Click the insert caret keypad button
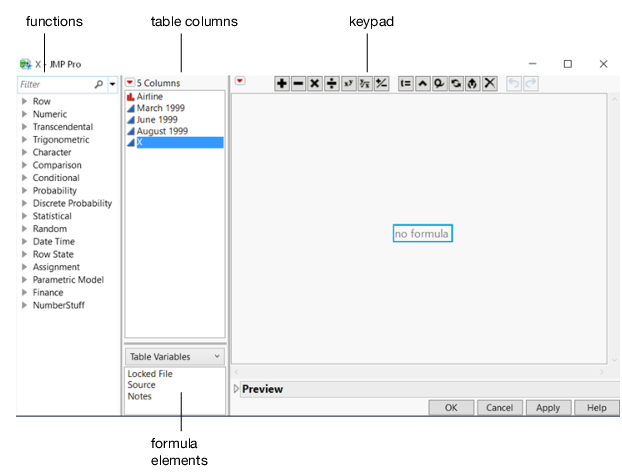Viewport: 622px width, 475px height. (x=422, y=84)
